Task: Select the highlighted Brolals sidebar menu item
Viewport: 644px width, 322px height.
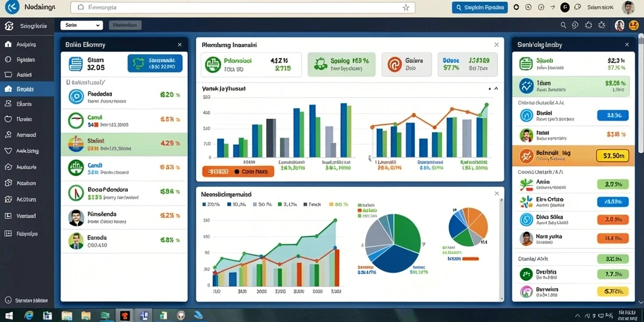Action: point(26,89)
